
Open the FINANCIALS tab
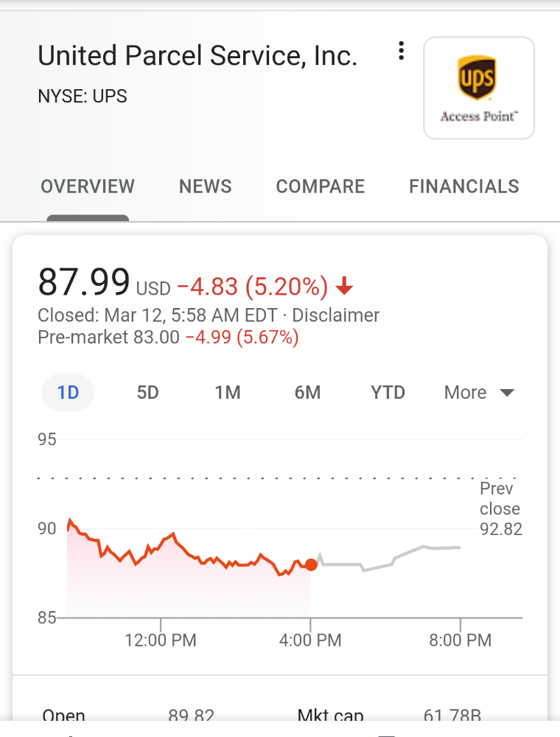[x=464, y=186]
